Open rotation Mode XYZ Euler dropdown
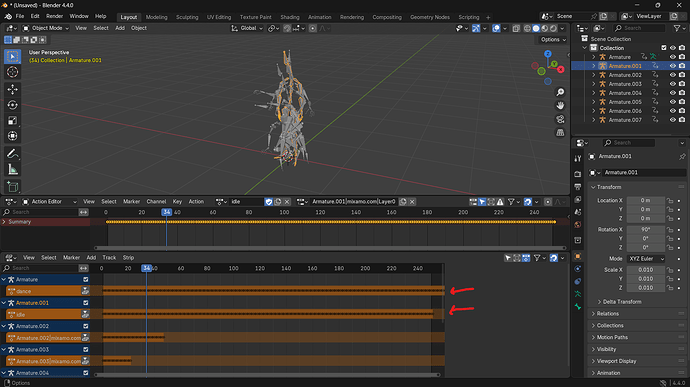 (x=646, y=259)
